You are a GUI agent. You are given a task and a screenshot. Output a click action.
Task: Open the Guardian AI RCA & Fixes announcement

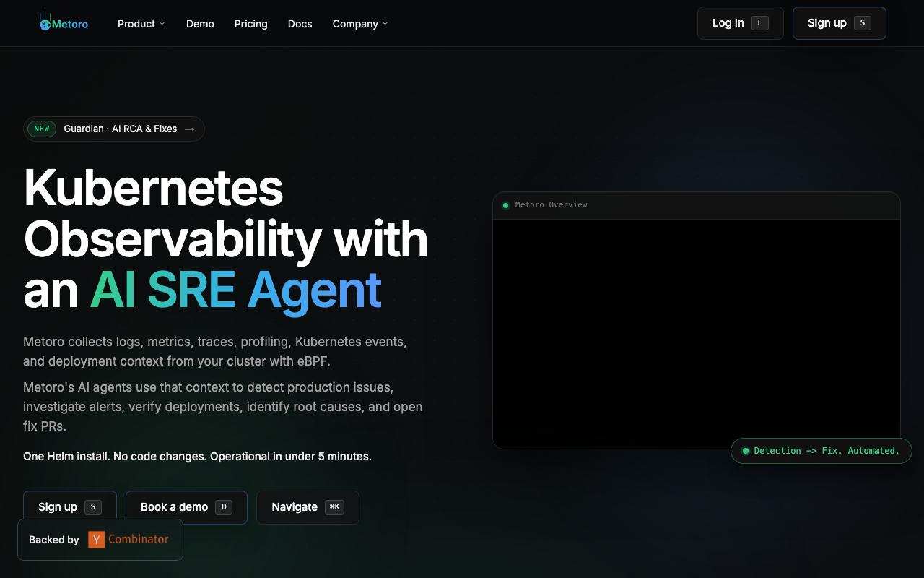114,129
